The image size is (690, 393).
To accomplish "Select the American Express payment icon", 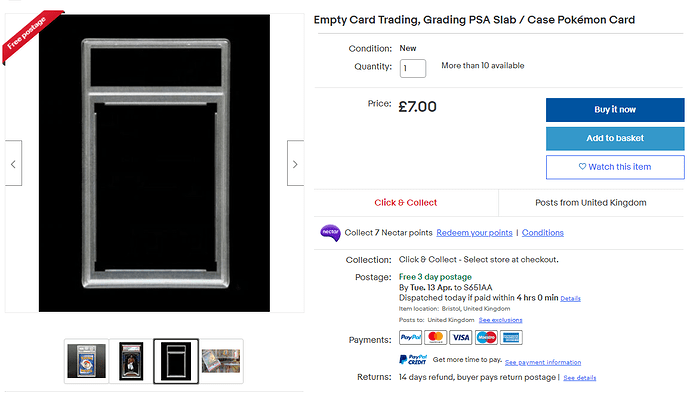I will tap(511, 338).
